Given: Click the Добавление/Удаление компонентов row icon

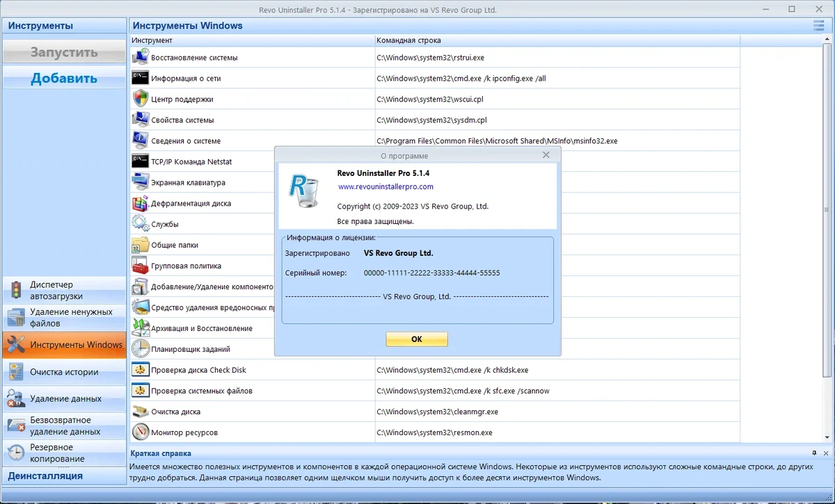Looking at the screenshot, I should click(141, 286).
